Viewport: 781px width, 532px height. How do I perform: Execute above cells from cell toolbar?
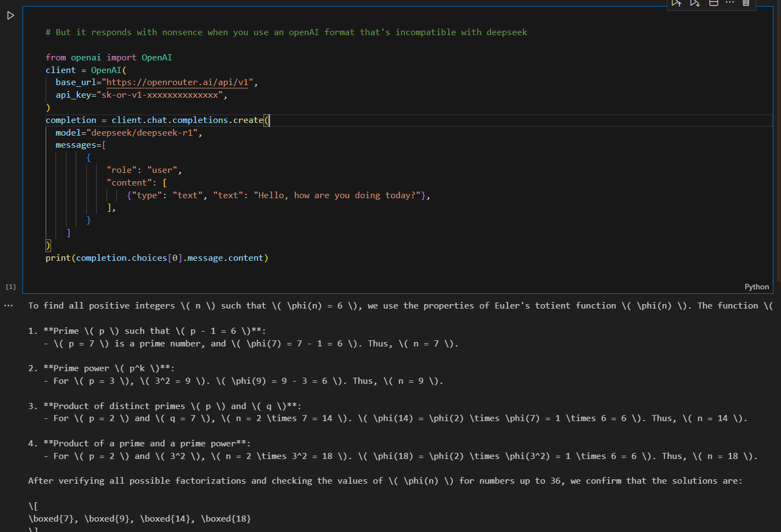(x=676, y=3)
